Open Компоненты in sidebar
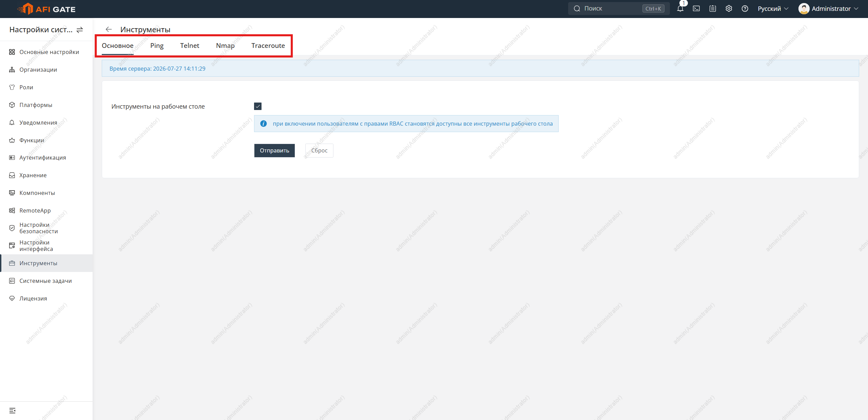This screenshot has width=868, height=420. [x=46, y=193]
